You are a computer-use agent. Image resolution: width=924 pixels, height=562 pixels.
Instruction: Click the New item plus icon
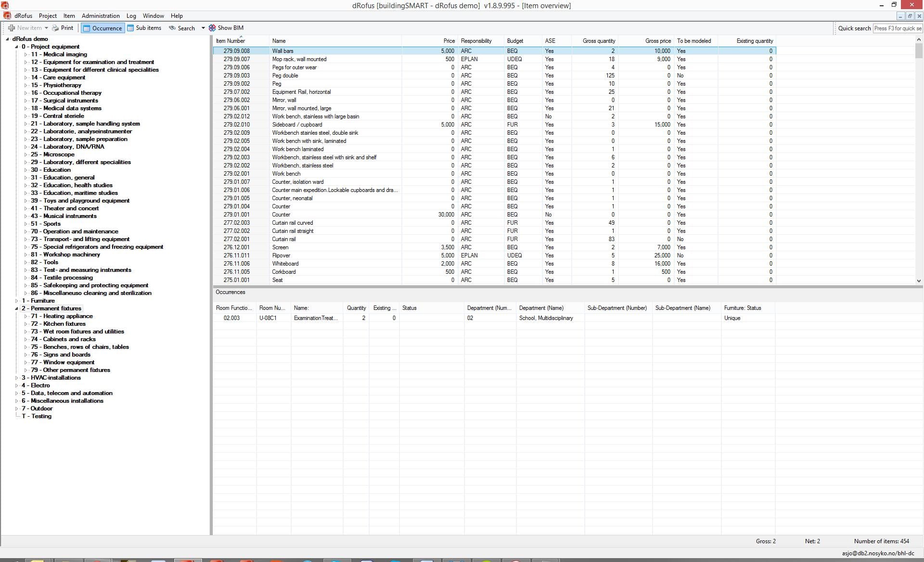[x=11, y=27]
